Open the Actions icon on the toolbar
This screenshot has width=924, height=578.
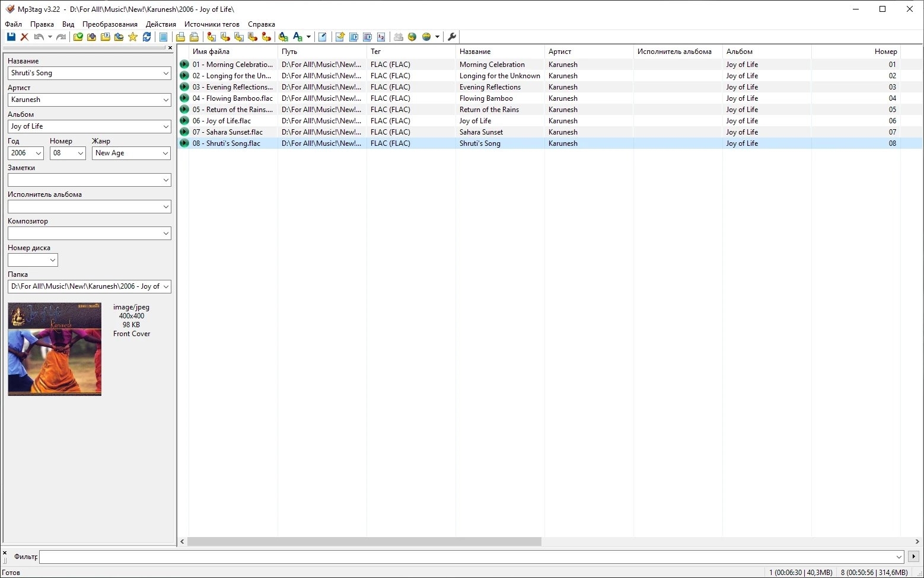pos(283,37)
